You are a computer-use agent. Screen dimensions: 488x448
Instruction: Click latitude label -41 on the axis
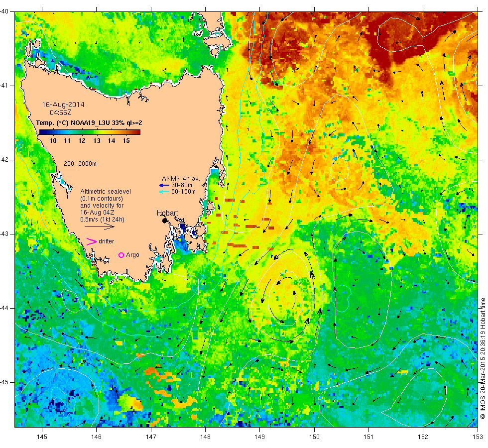pyautogui.click(x=4, y=86)
